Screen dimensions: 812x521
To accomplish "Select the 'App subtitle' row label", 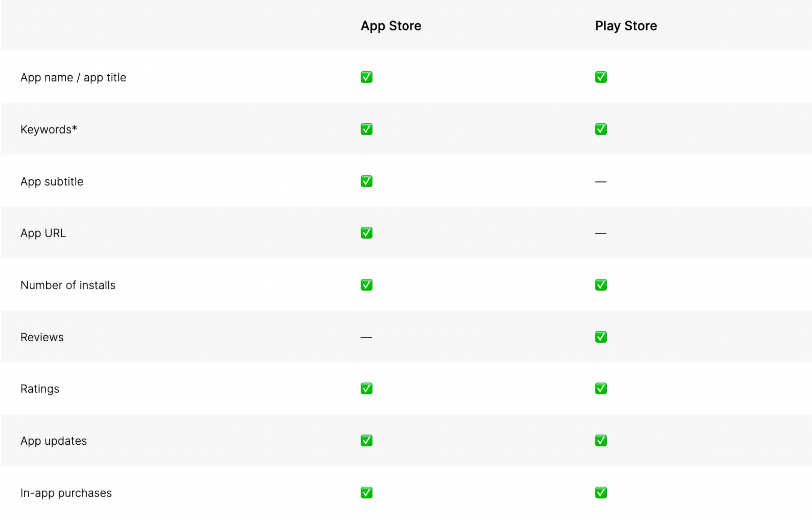I will point(52,182).
